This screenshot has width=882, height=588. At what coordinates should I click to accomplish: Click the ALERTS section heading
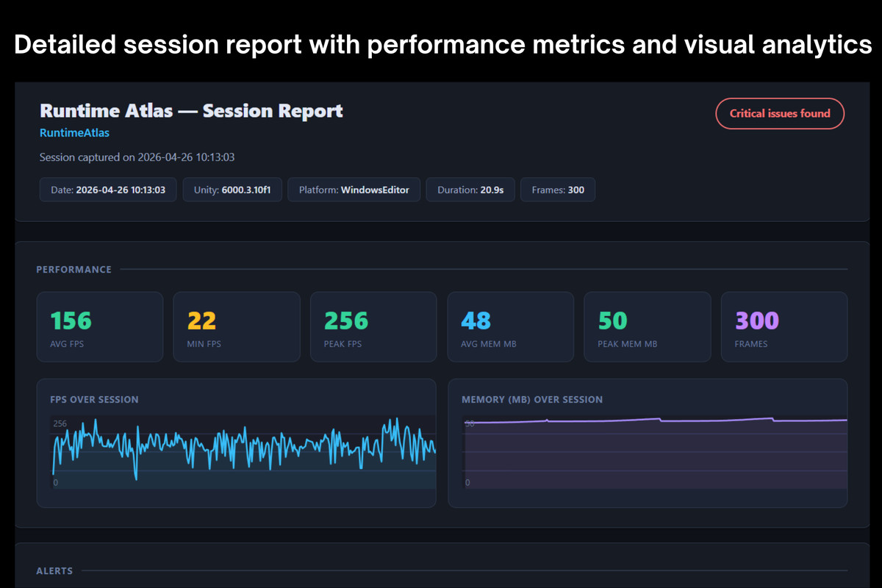(54, 570)
